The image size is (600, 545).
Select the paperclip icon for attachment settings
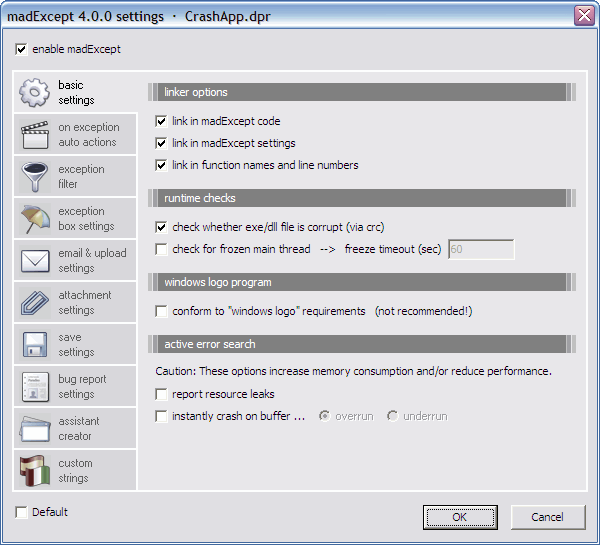click(x=35, y=303)
